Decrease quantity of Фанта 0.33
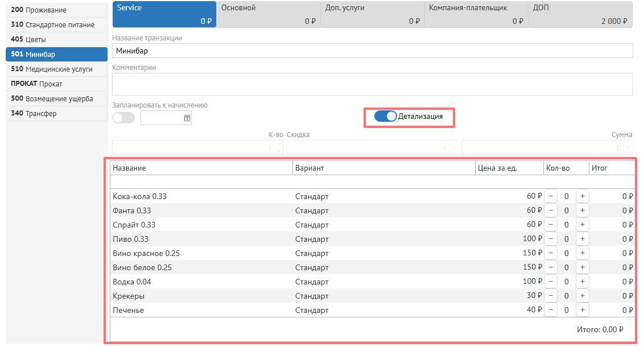Screen dimensions: 644x347 click(x=551, y=210)
